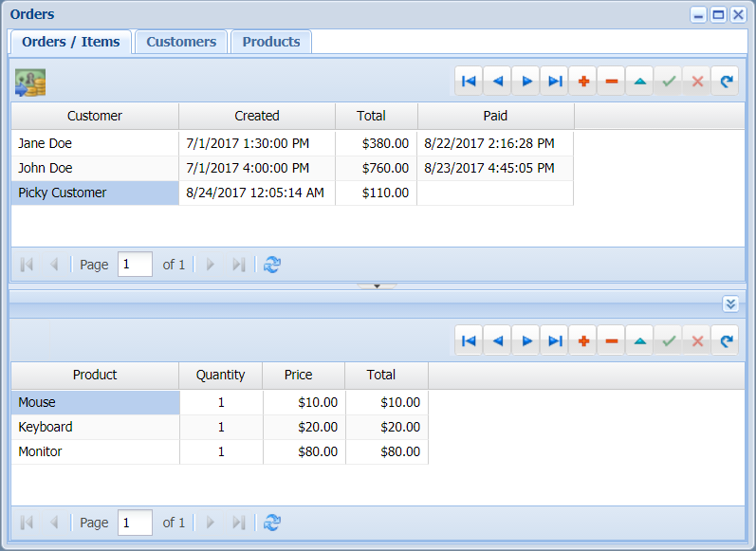Add a new order item with the plus icon
The width and height of the screenshot is (756, 551).
click(x=583, y=340)
